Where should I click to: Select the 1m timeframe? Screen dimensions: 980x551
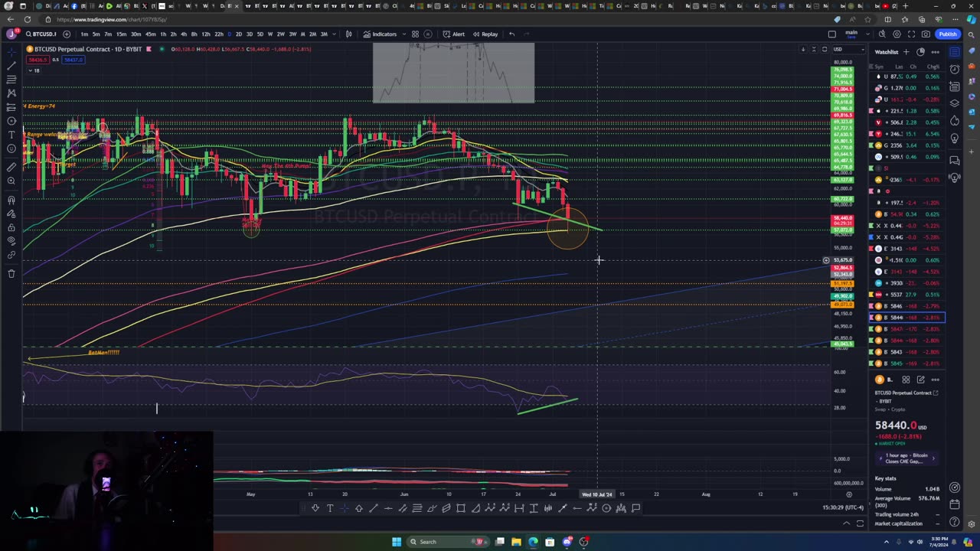(84, 34)
